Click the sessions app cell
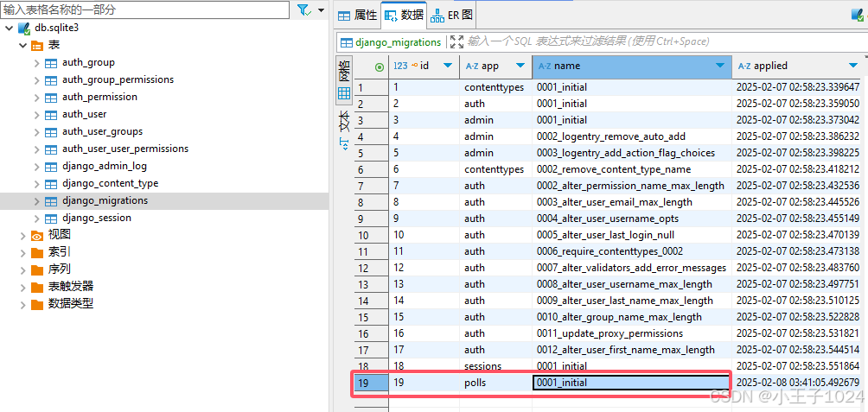Image resolution: width=868 pixels, height=412 pixels. point(495,366)
